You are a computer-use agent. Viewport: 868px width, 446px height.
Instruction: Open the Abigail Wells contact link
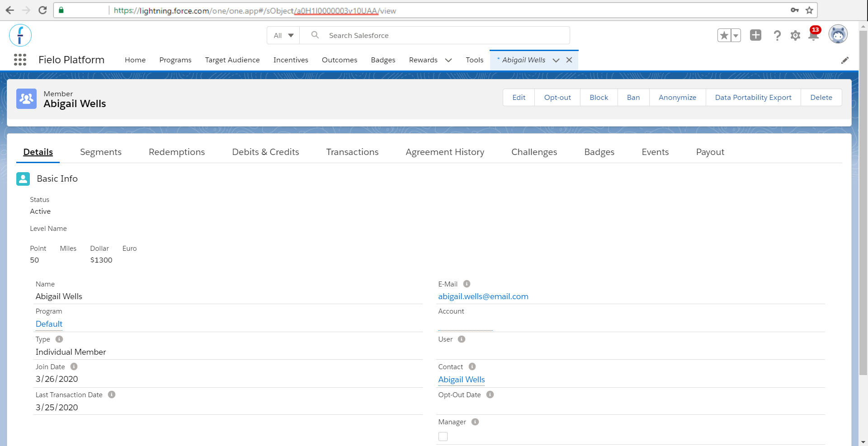coord(462,380)
